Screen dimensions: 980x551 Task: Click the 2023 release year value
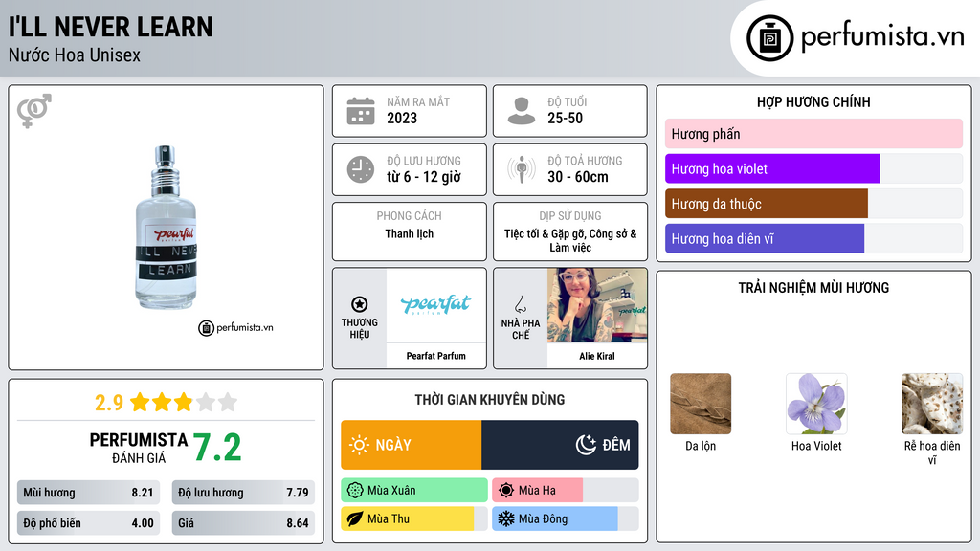pos(402,118)
